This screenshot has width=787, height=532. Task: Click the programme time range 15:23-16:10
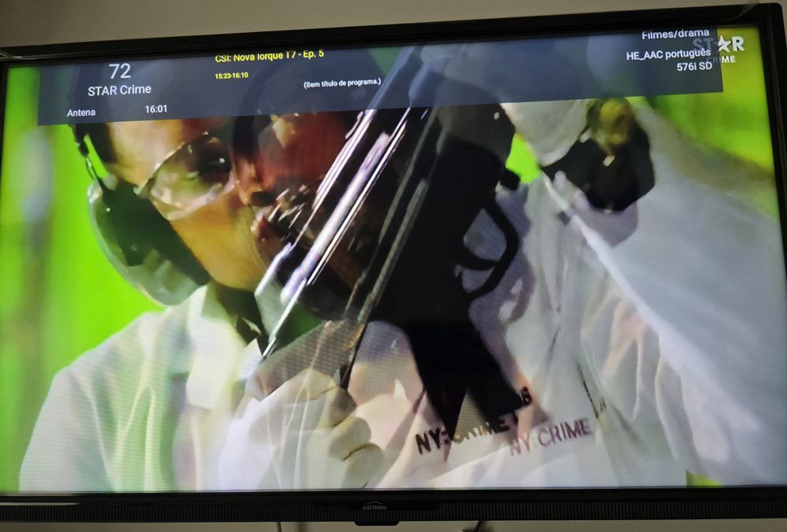tap(231, 76)
